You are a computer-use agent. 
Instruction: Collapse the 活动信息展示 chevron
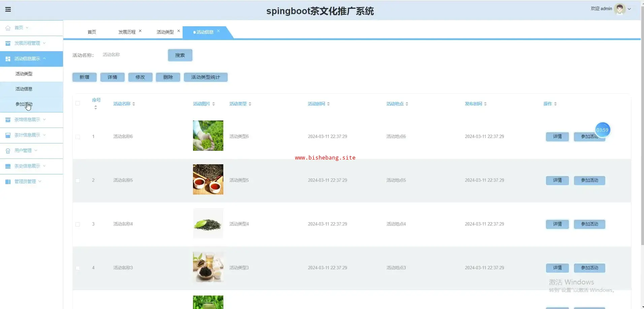(x=44, y=59)
